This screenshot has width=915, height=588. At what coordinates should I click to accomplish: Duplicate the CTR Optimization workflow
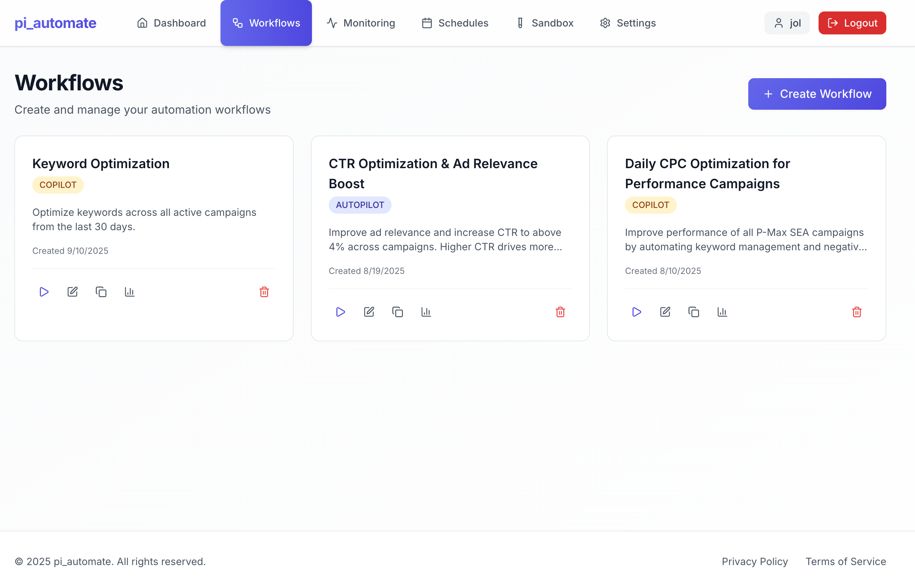tap(397, 312)
